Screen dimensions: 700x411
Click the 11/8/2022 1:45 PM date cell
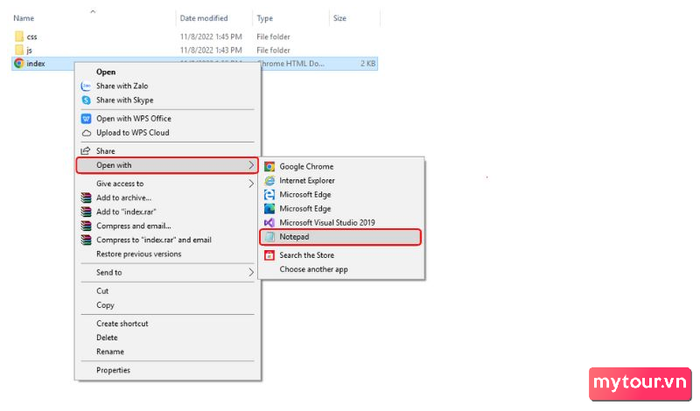tap(211, 37)
